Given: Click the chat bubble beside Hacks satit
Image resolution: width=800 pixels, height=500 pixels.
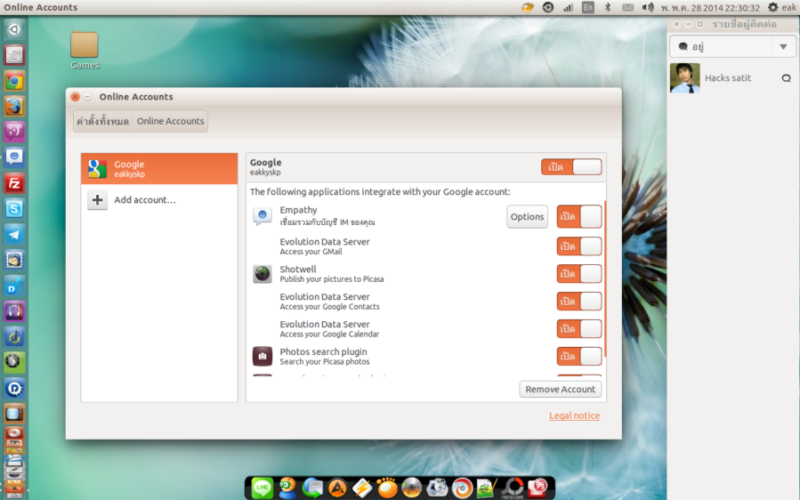Looking at the screenshot, I should click(x=786, y=78).
